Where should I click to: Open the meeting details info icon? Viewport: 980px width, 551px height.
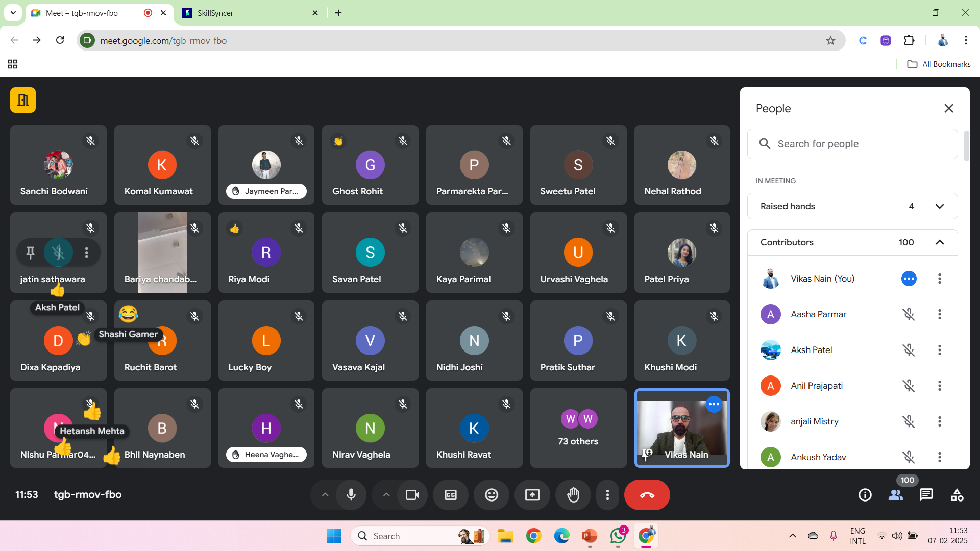(865, 495)
